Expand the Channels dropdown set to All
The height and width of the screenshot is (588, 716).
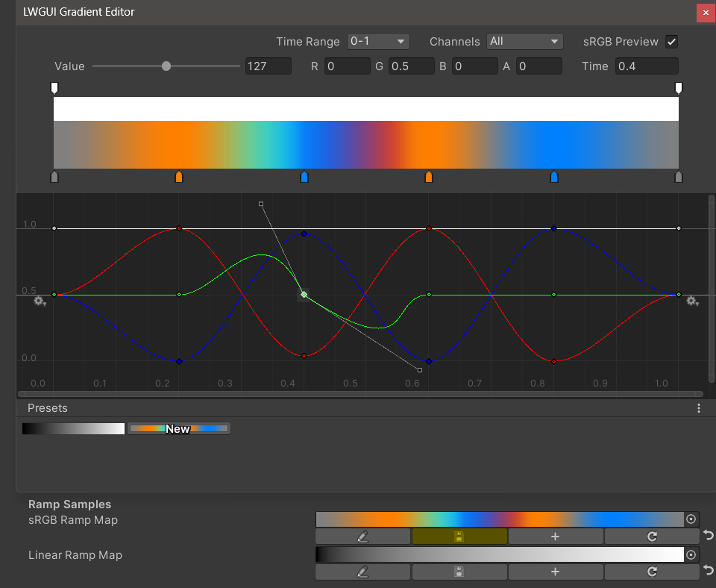click(524, 42)
